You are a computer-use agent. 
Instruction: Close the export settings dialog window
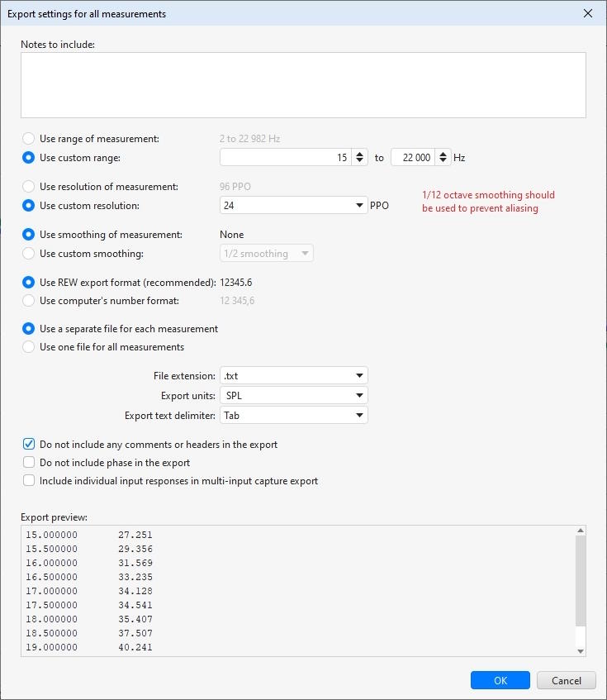point(588,13)
